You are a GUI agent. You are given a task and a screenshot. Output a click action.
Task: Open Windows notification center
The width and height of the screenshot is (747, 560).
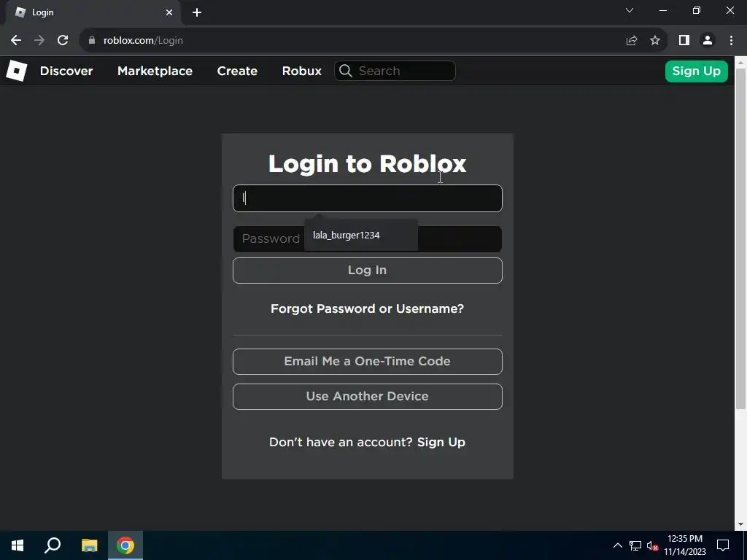pos(723,545)
